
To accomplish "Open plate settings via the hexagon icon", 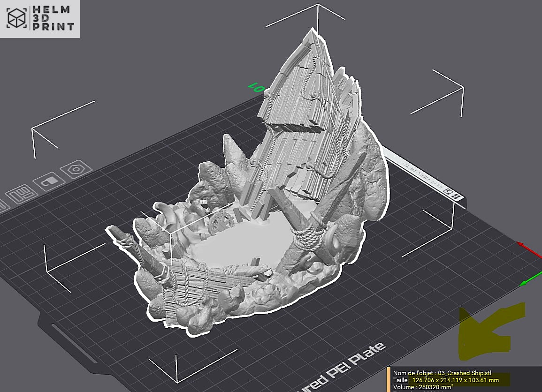I will click(x=76, y=169).
